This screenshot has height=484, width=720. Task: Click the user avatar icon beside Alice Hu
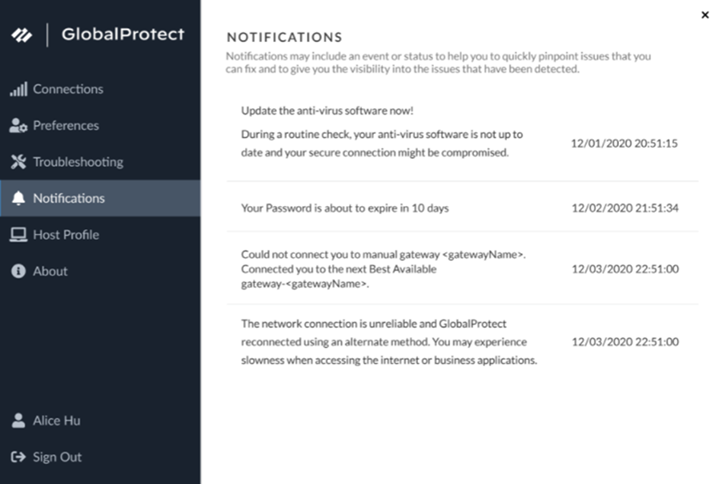click(18, 421)
